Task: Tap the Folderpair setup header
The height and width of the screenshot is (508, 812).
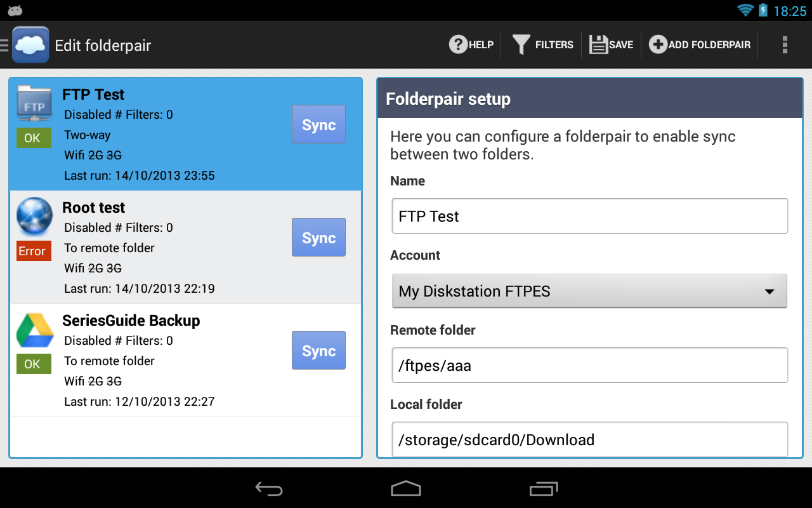Action: (x=589, y=98)
